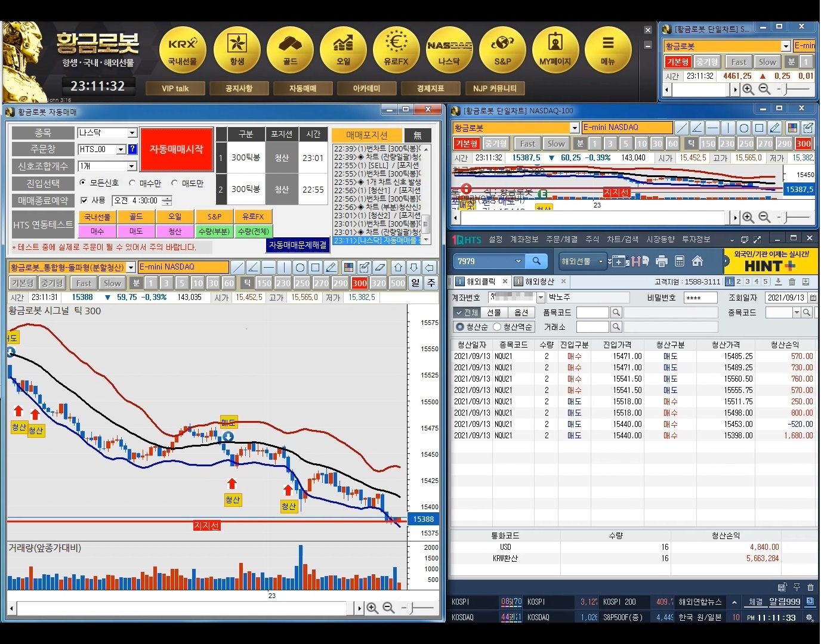
Task: Select 모든신호 radio button
Action: pyautogui.click(x=82, y=183)
